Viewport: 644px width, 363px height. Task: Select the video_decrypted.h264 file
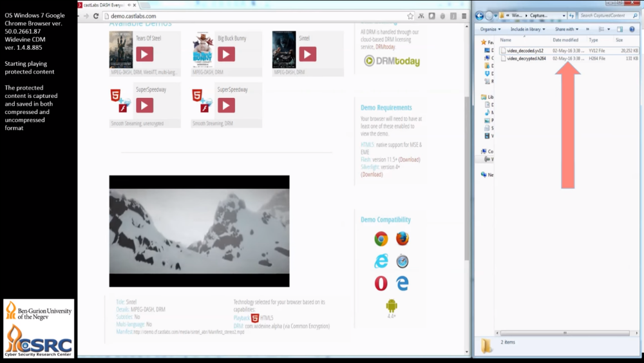pos(526,59)
